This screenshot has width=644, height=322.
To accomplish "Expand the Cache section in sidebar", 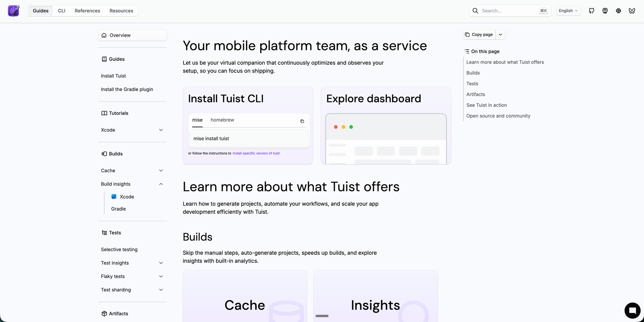I will click(x=161, y=171).
